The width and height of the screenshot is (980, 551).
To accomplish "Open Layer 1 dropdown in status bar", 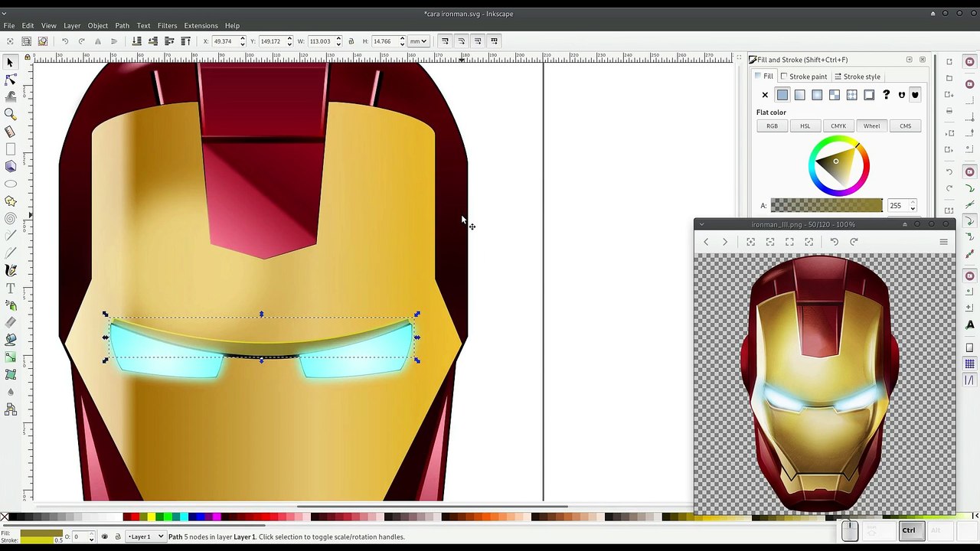I will click(145, 536).
